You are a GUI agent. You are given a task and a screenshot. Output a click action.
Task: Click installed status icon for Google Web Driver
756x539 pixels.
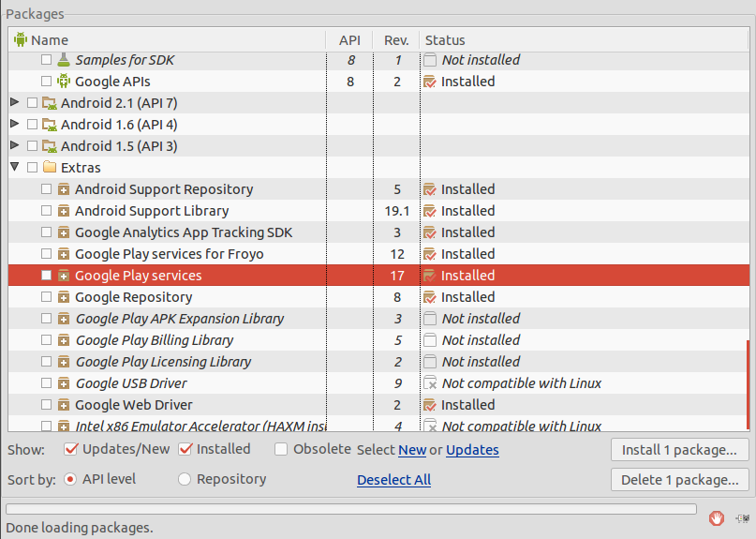point(430,405)
